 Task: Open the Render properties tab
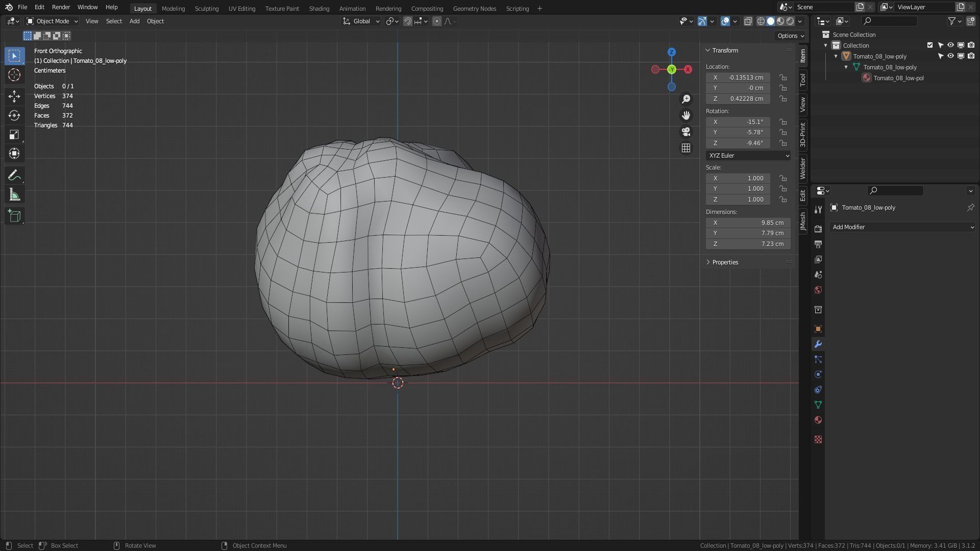[x=818, y=229]
